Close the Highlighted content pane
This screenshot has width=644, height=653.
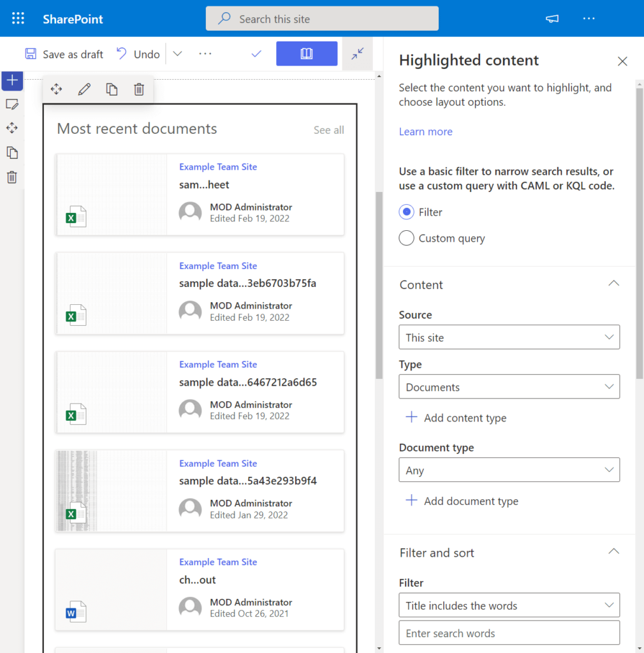pyautogui.click(x=622, y=61)
